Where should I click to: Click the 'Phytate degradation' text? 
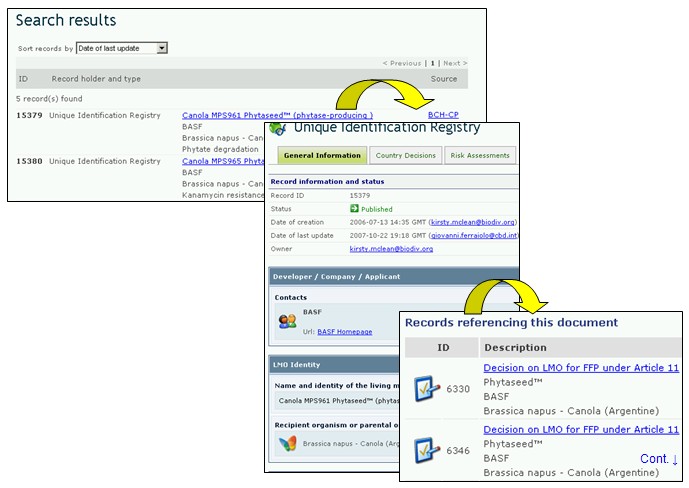pyautogui.click(x=220, y=149)
